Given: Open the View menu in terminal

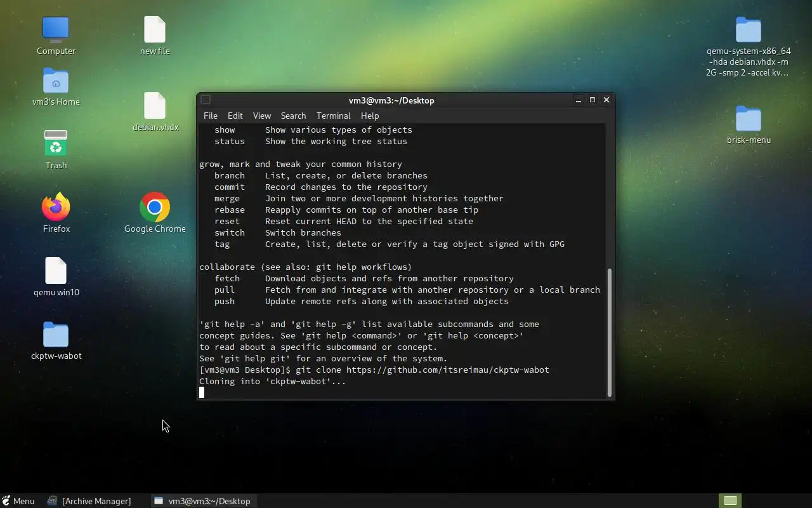Looking at the screenshot, I should tap(262, 116).
